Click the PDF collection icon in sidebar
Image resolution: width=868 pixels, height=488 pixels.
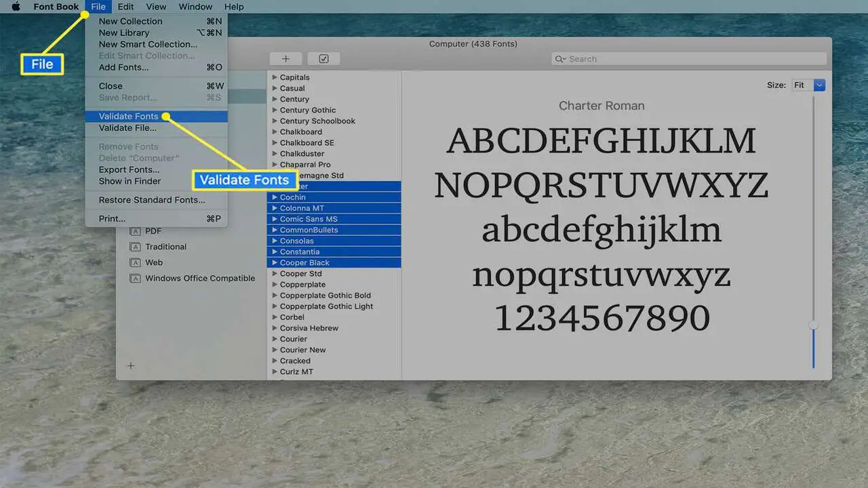134,231
